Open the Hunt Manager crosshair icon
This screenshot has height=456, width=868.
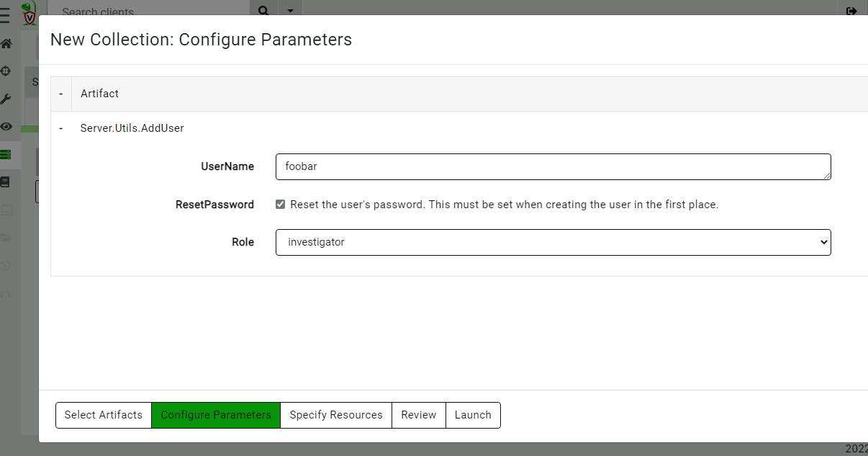tap(6, 71)
